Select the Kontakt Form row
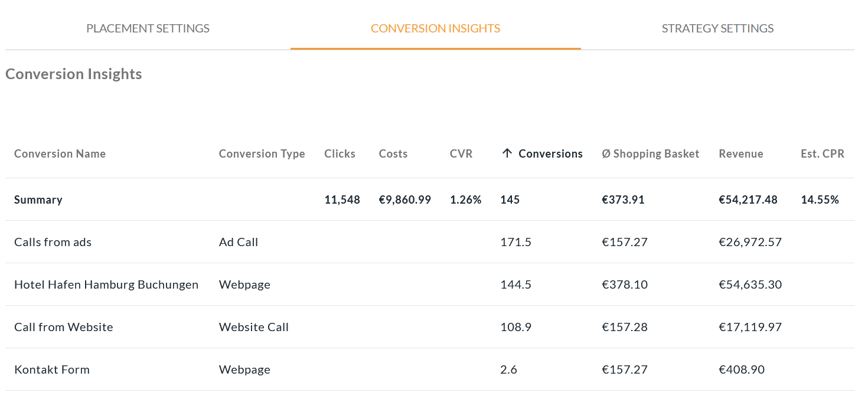This screenshot has width=868, height=399. click(x=52, y=369)
